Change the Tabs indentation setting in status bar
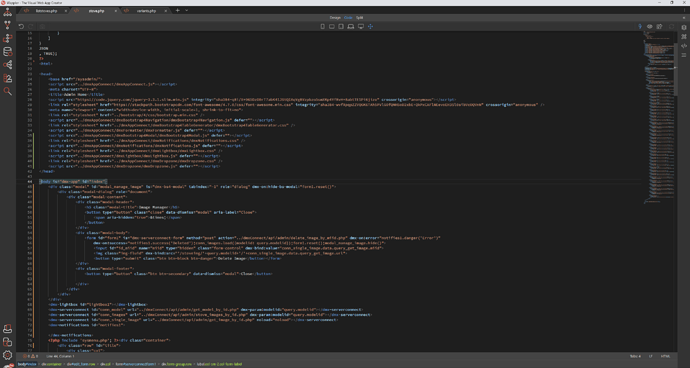The height and width of the screenshot is (368, 690). [635, 356]
